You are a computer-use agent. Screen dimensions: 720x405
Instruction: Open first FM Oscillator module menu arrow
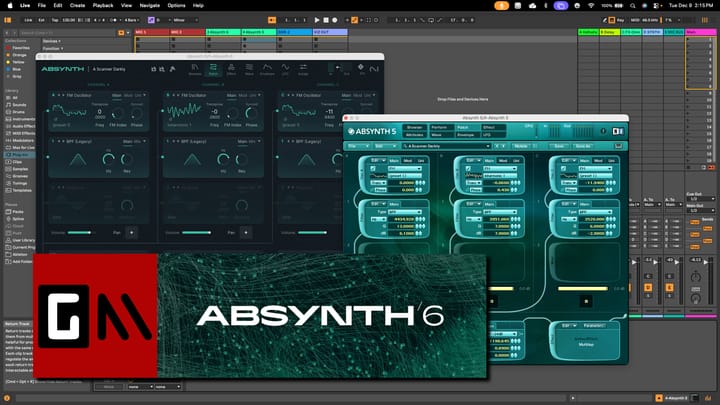click(144, 95)
